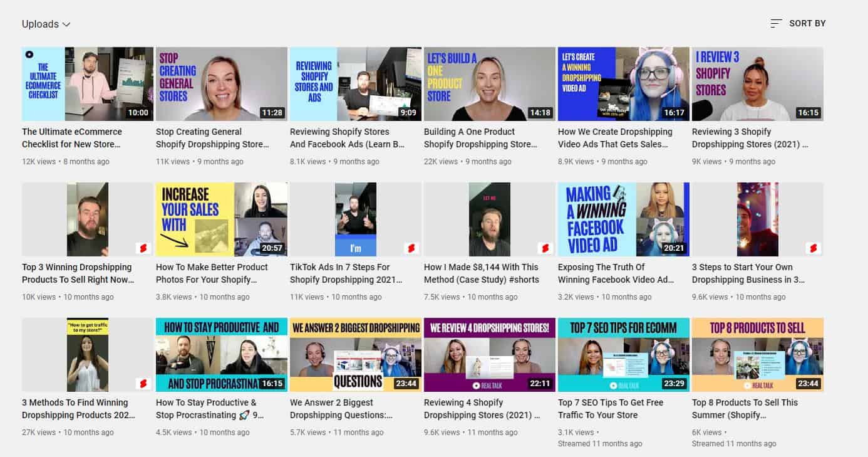Click the title 'Reviewing 3 Shopify Dropshipping Stores (2021)'
868x457 pixels.
tap(750, 138)
